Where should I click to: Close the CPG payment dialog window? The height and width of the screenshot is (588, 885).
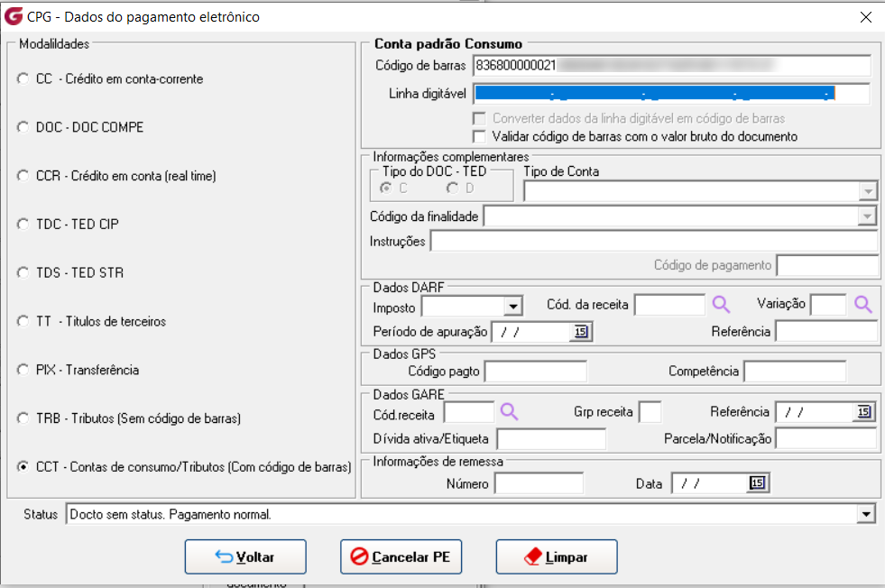866,17
